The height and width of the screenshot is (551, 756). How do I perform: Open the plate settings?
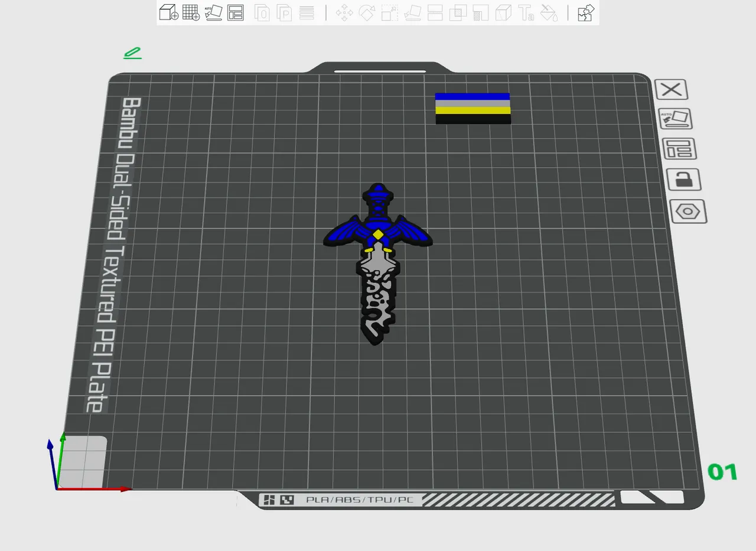tap(687, 211)
